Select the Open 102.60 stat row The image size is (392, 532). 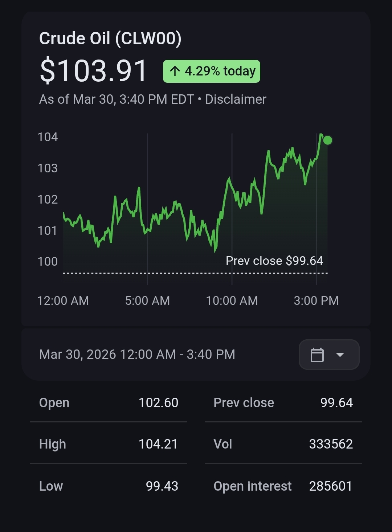[x=109, y=402]
